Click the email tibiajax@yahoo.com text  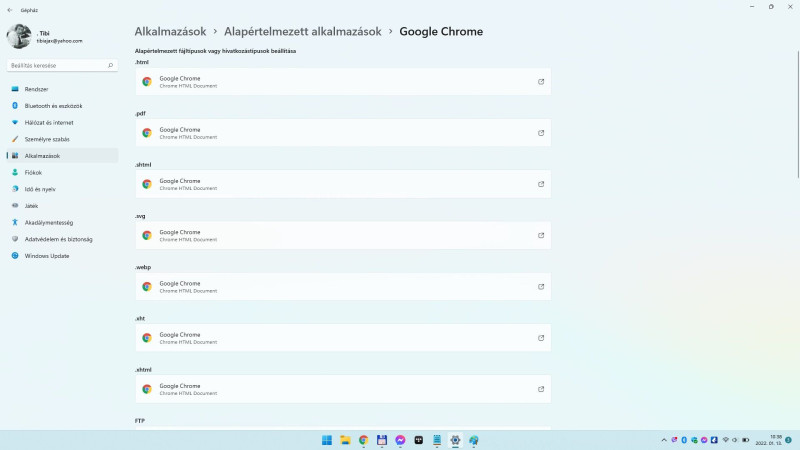pos(59,41)
